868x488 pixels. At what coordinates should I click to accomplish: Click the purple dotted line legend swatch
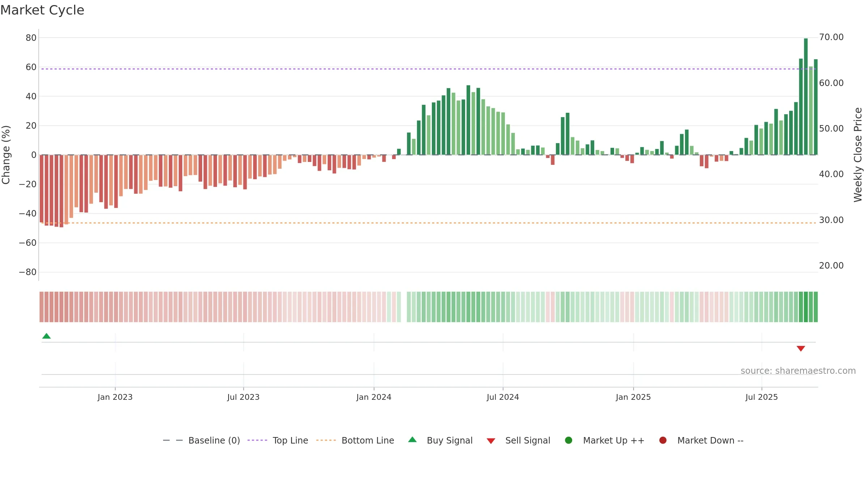[257, 440]
